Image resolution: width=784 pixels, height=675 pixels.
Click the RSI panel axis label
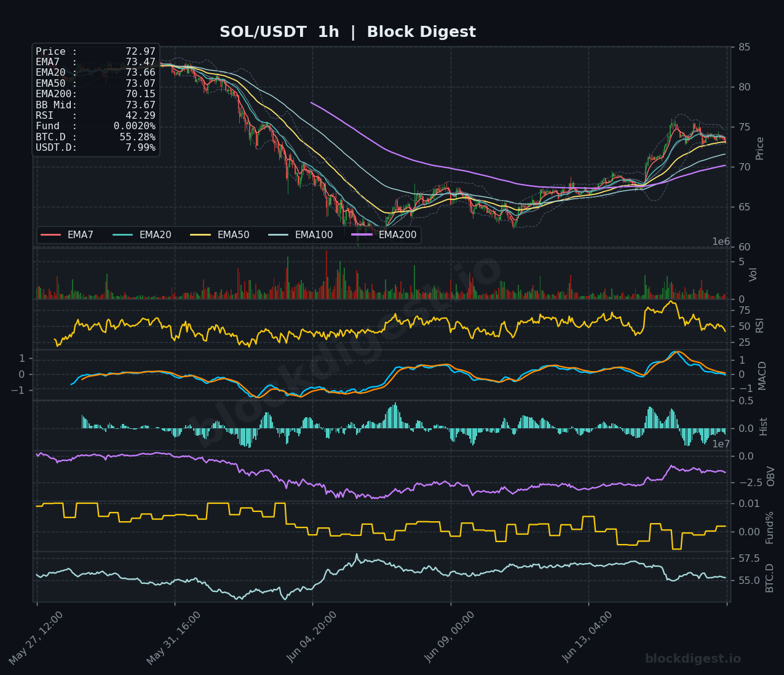tap(760, 326)
